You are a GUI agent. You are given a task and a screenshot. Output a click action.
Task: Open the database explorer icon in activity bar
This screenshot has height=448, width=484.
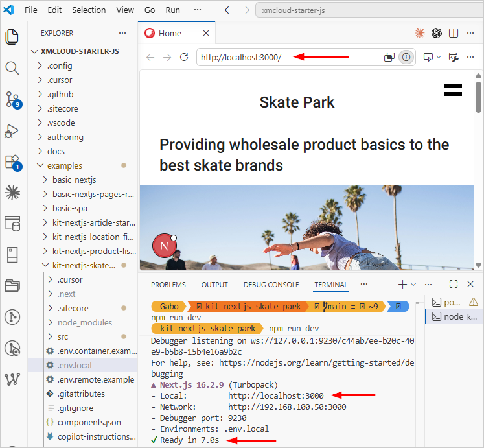tap(12, 224)
